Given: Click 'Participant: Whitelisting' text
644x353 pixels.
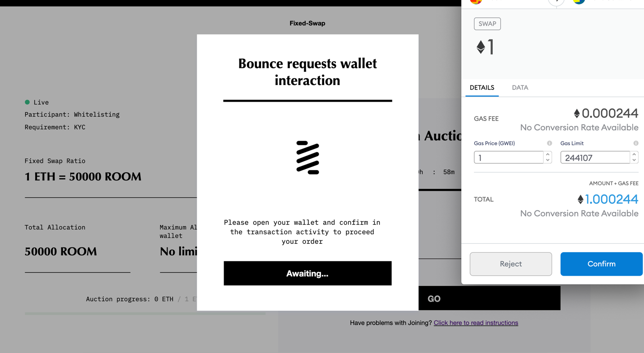Looking at the screenshot, I should pos(72,115).
